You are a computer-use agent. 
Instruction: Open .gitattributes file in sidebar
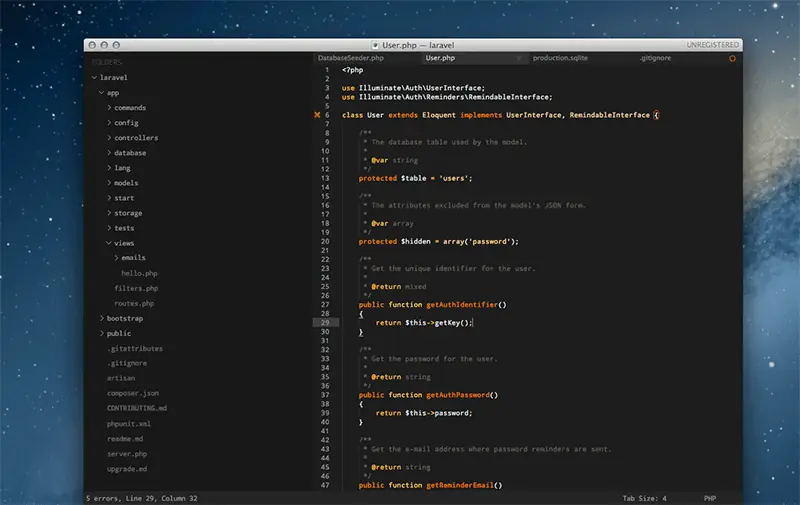click(x=135, y=348)
